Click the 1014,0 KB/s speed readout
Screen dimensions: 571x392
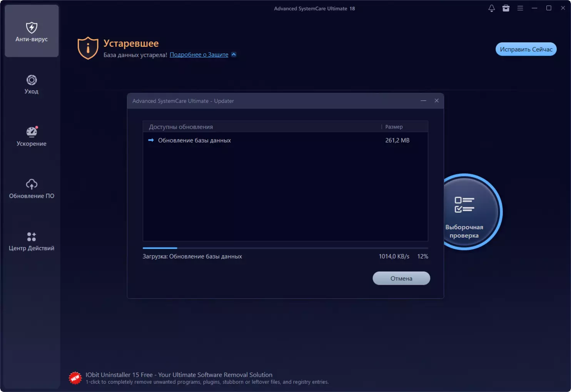click(394, 256)
